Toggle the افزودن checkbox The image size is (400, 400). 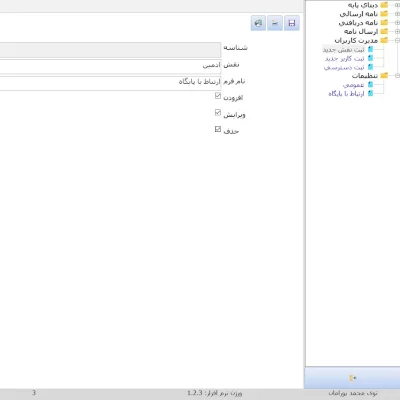tap(218, 96)
